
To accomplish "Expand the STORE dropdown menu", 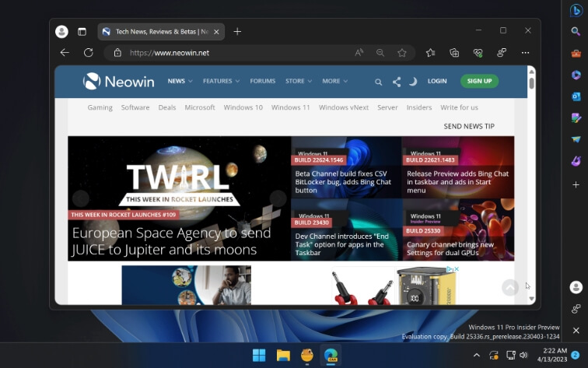I will coord(299,81).
